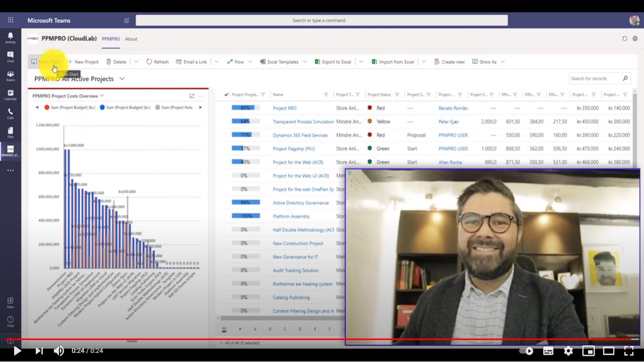The width and height of the screenshot is (644, 362).
Task: Open Peter Kjær owner link
Action: pos(449,122)
